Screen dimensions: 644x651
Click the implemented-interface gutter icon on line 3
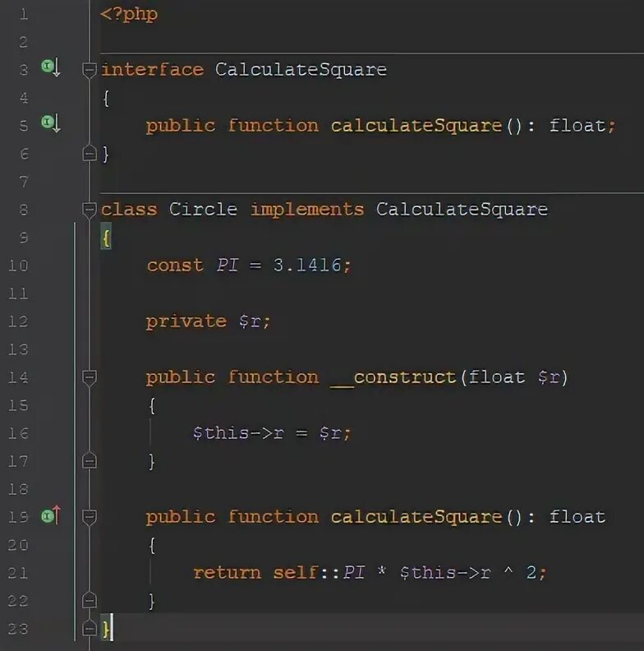pos(51,67)
